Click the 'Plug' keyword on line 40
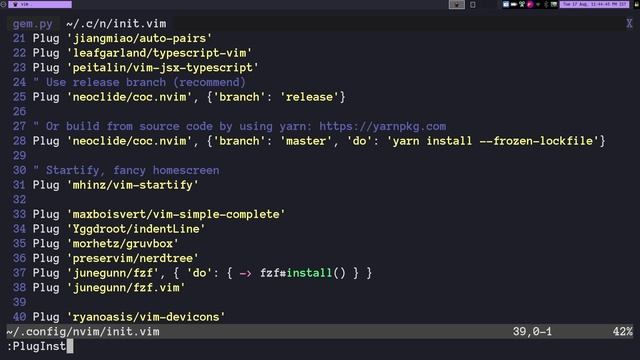This screenshot has width=640, height=360. coord(46,317)
